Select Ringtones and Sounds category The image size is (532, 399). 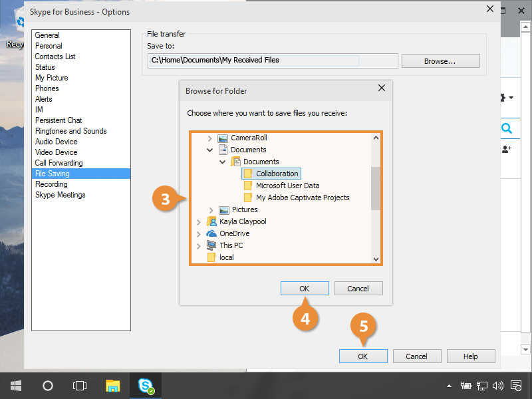(70, 131)
